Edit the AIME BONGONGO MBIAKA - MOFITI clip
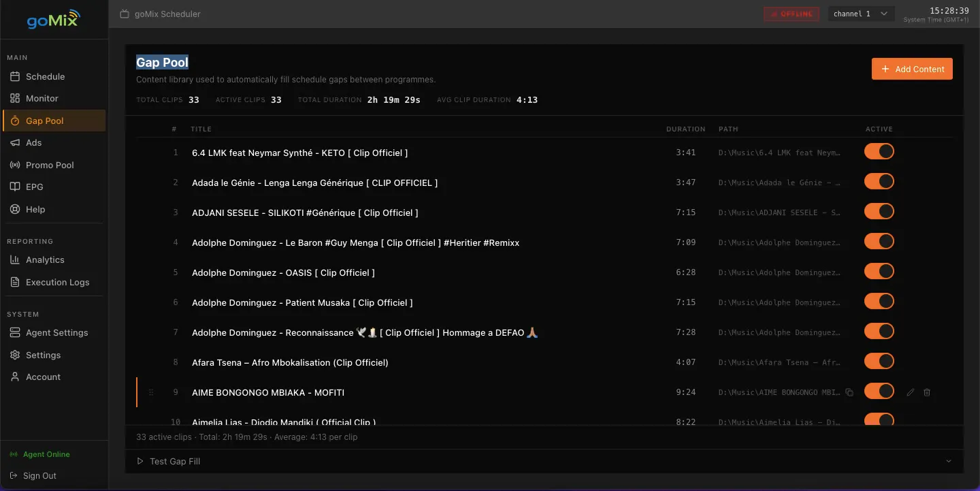Screen dimensions: 980x491 (911, 392)
